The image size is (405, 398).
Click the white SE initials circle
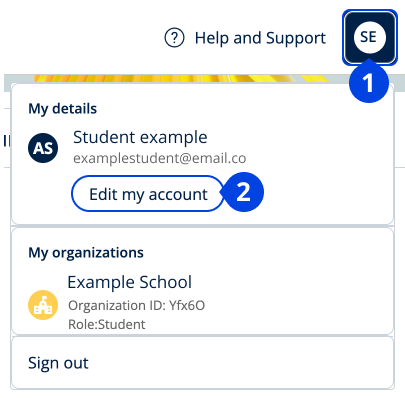(x=370, y=37)
